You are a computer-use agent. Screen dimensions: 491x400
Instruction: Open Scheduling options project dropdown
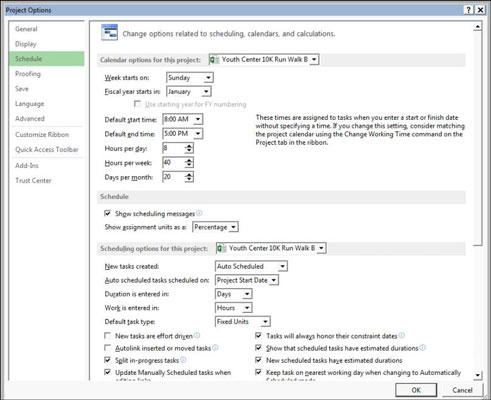(271, 248)
